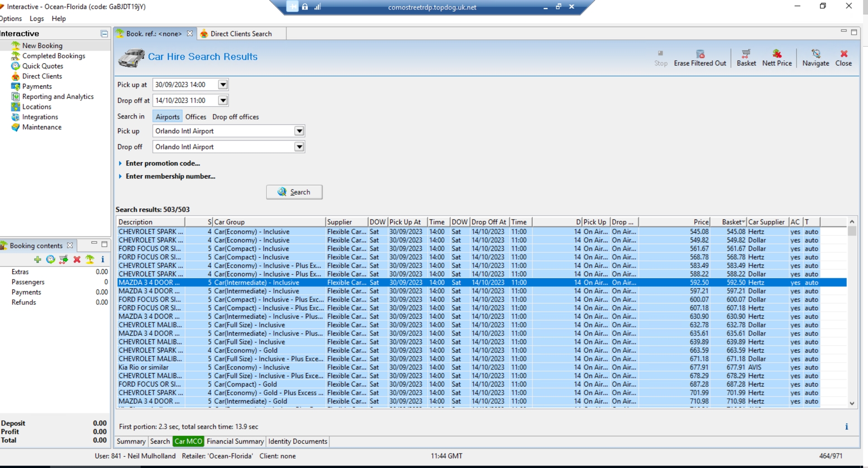Close the Book. ref. <none> tab
868x468 pixels.
[x=190, y=33]
